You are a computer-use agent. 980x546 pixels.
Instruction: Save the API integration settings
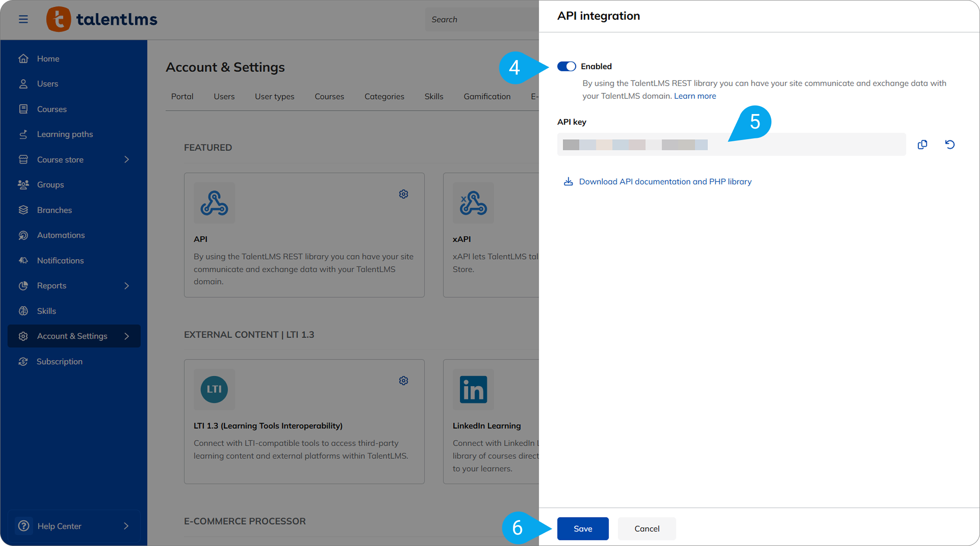click(x=582, y=529)
